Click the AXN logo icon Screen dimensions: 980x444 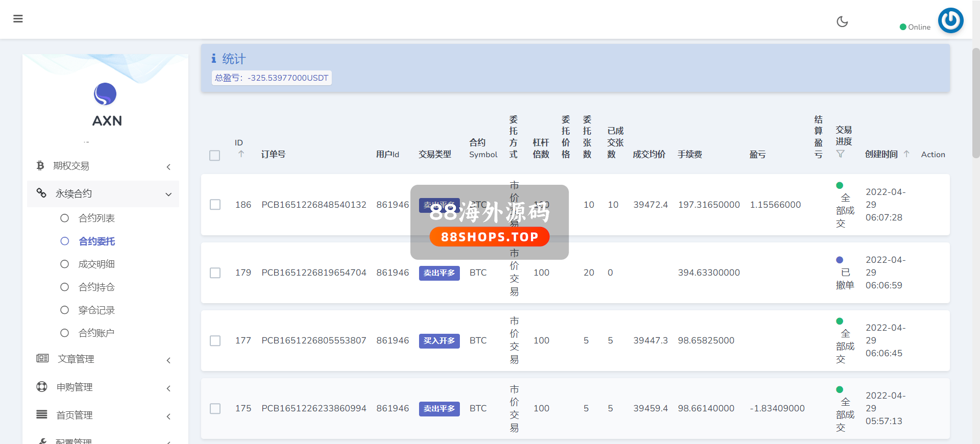(x=105, y=94)
